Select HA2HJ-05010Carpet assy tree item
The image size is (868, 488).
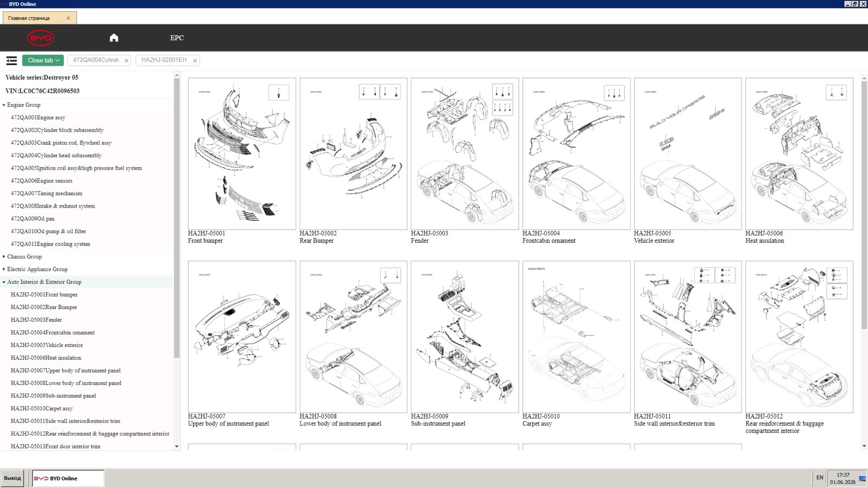coord(42,409)
